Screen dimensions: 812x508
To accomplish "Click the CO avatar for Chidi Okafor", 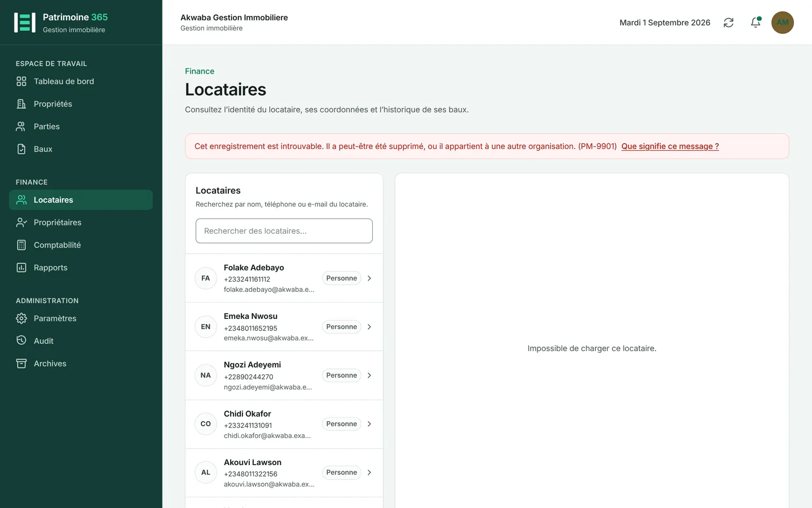I will coord(206,424).
